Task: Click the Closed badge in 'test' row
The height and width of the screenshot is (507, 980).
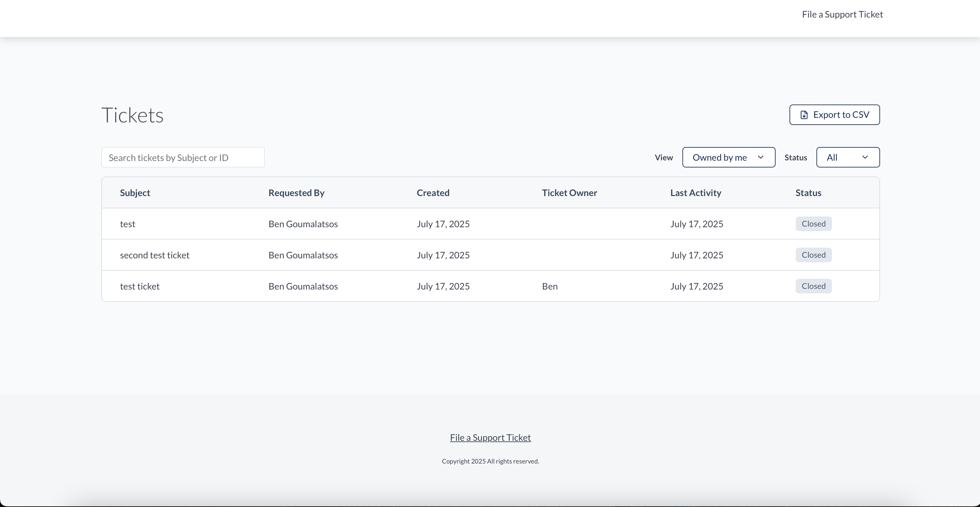Action: (814, 224)
